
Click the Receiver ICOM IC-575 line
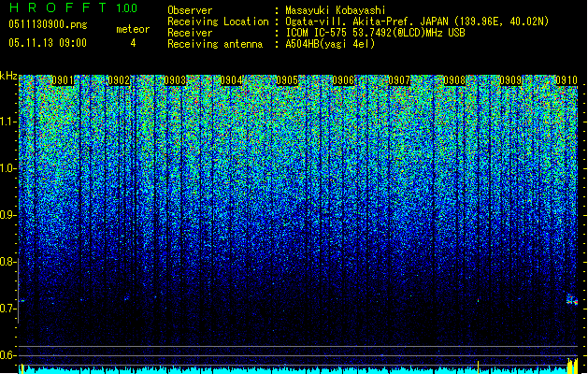[x=316, y=33]
